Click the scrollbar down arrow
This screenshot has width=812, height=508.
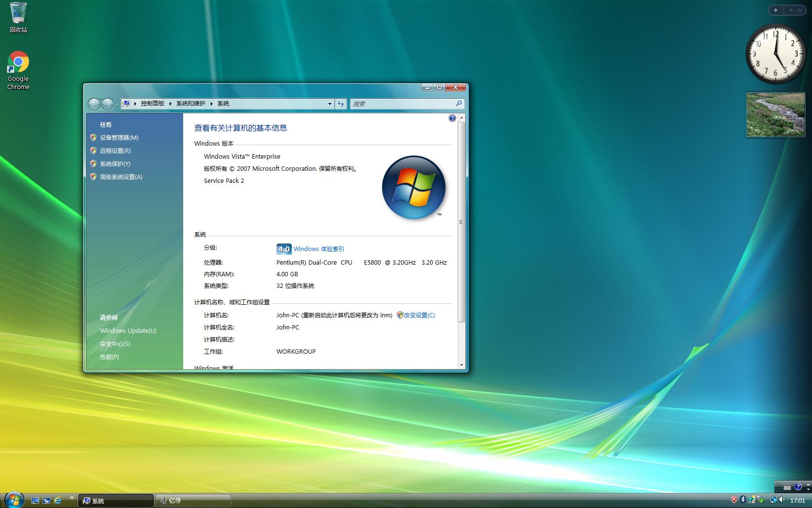click(462, 365)
